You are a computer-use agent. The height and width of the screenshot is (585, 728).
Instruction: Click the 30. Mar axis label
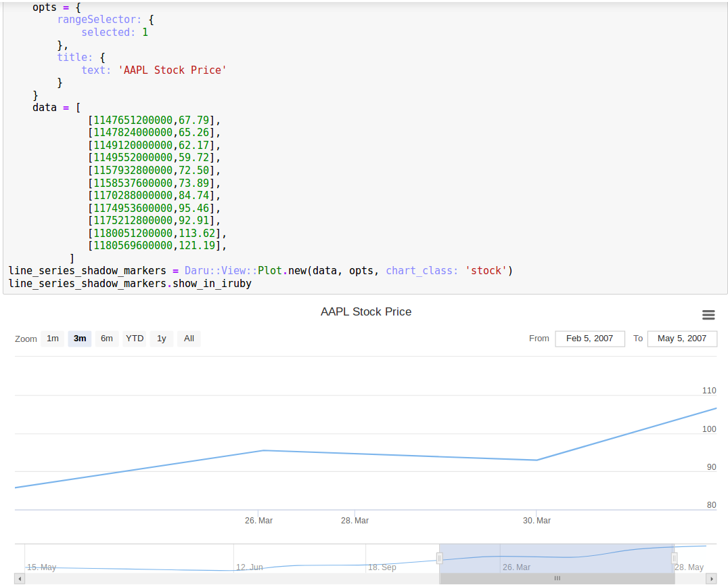coord(537,521)
